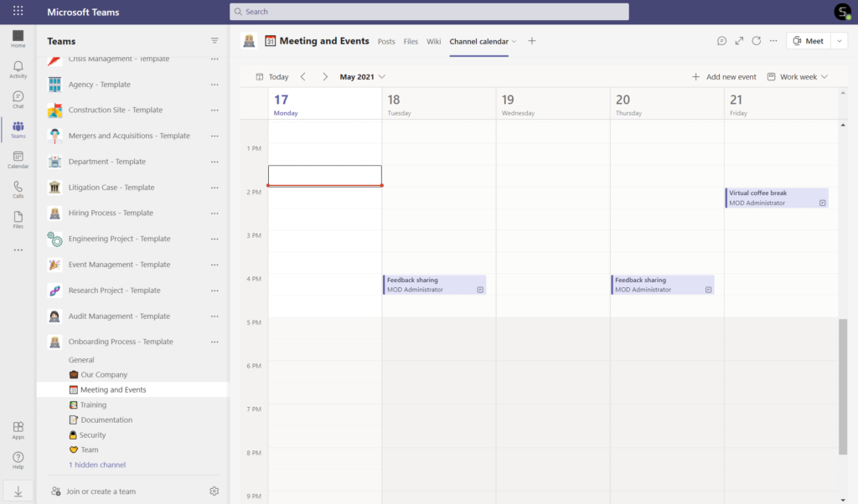
Task: Open more options for Research Project - Template
Action: [x=214, y=291]
